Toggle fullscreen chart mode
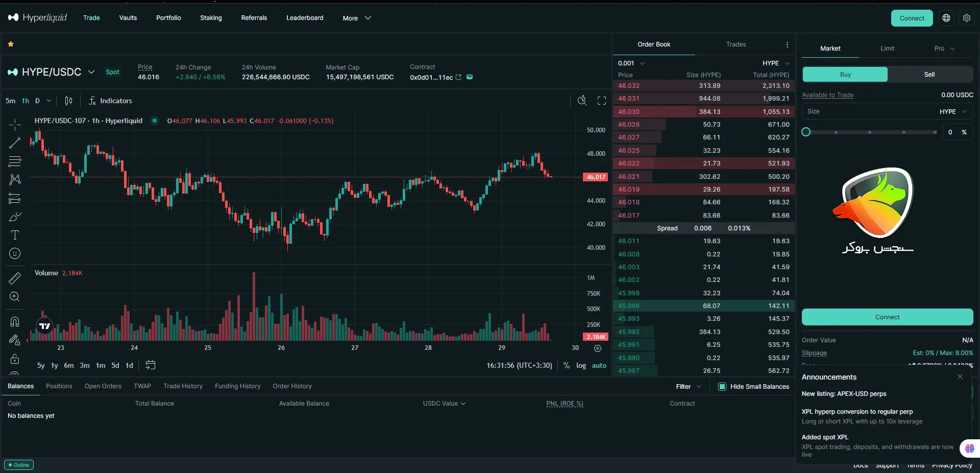The width and height of the screenshot is (980, 473). 602,101
